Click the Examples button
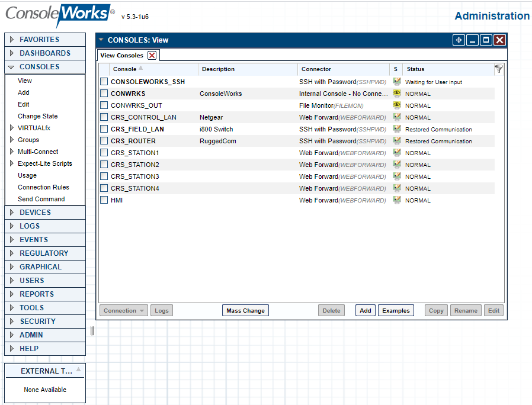 click(396, 310)
